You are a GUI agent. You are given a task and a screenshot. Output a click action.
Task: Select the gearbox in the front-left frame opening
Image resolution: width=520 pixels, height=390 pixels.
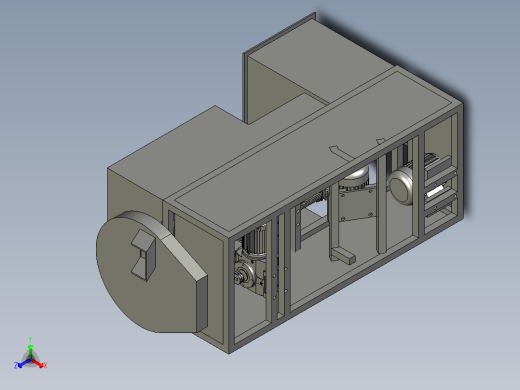tap(248, 273)
